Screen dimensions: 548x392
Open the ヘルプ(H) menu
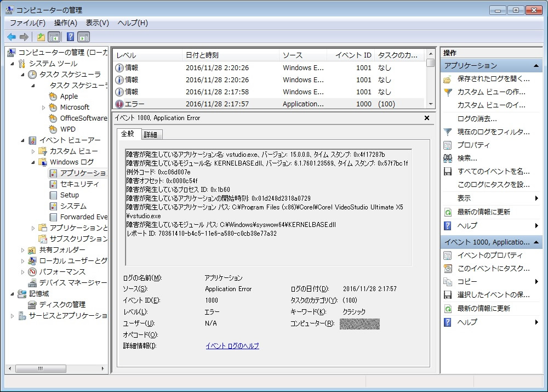click(133, 23)
